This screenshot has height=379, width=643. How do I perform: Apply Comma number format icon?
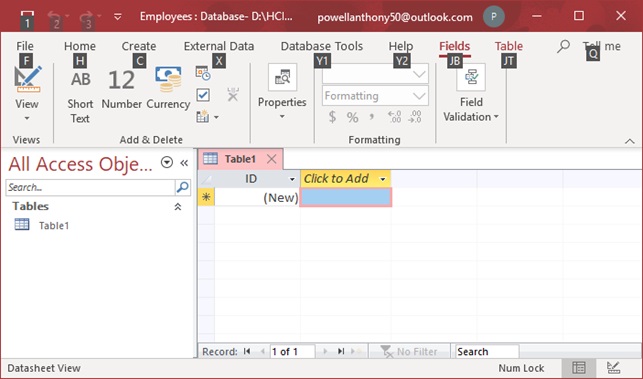point(372,117)
